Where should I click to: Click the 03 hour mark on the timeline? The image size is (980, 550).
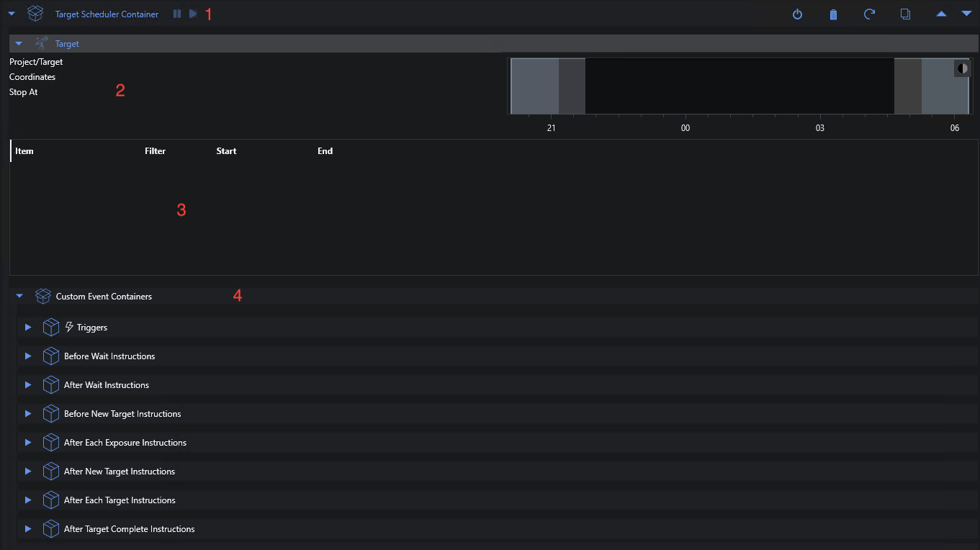pos(820,128)
